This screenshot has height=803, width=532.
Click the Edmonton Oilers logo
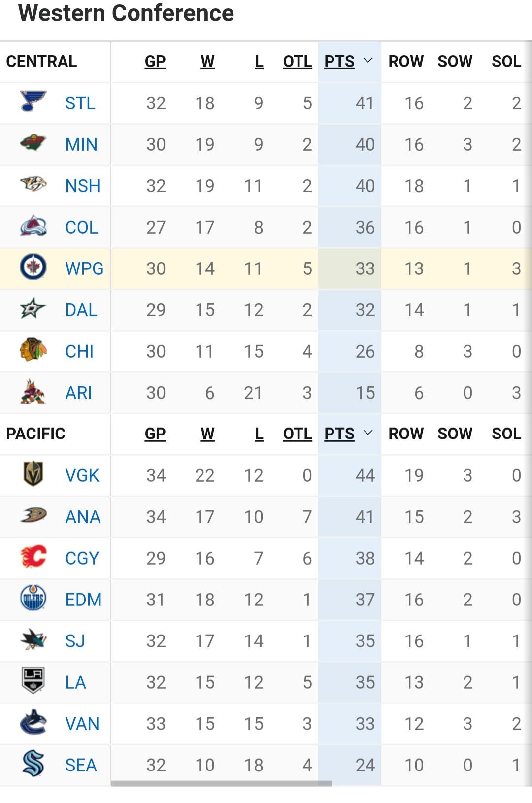tap(33, 599)
